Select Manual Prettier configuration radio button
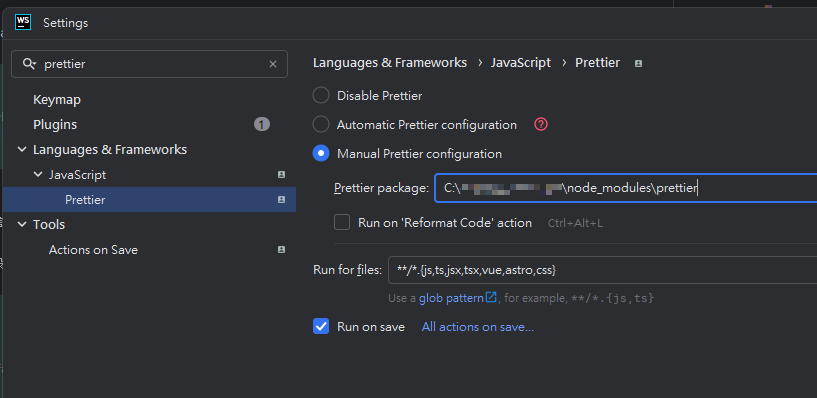This screenshot has width=817, height=398. tap(320, 154)
